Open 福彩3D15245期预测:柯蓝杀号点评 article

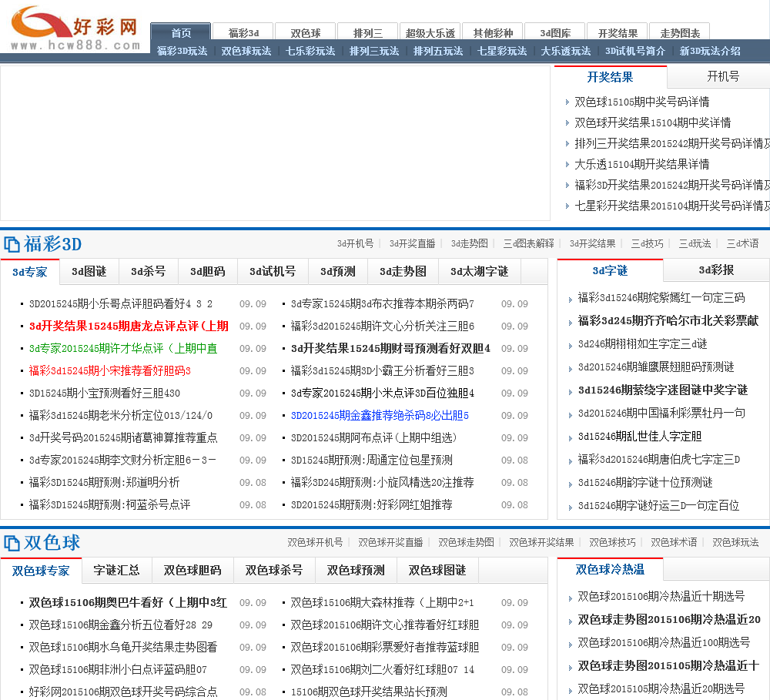[x=109, y=504]
